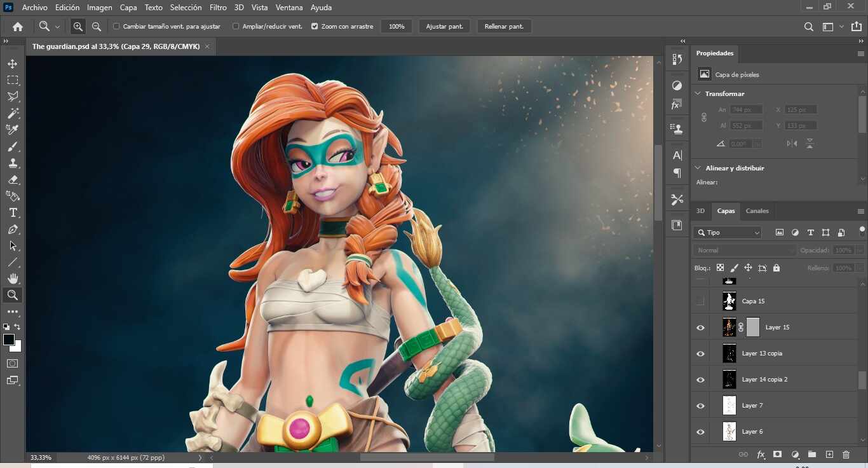Hide the Layer 14 copia 2 layer
Image resolution: width=868 pixels, height=468 pixels.
point(701,380)
